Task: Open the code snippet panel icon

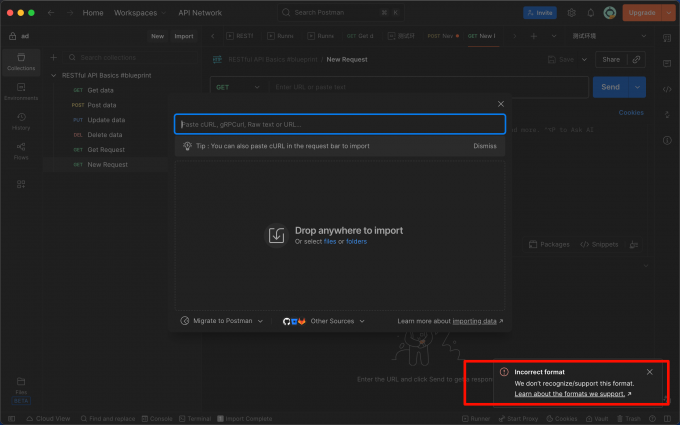Action: coord(667,89)
